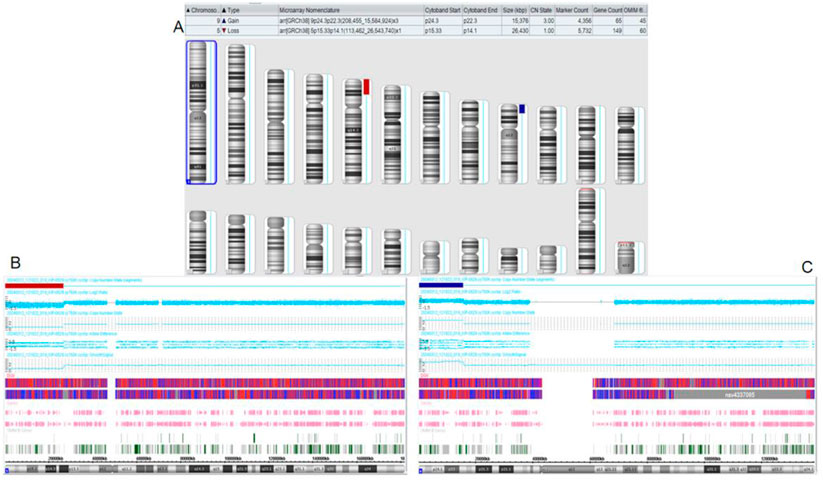Click cytoband start cell p15.33
The height and width of the screenshot is (481, 823).
[442, 31]
